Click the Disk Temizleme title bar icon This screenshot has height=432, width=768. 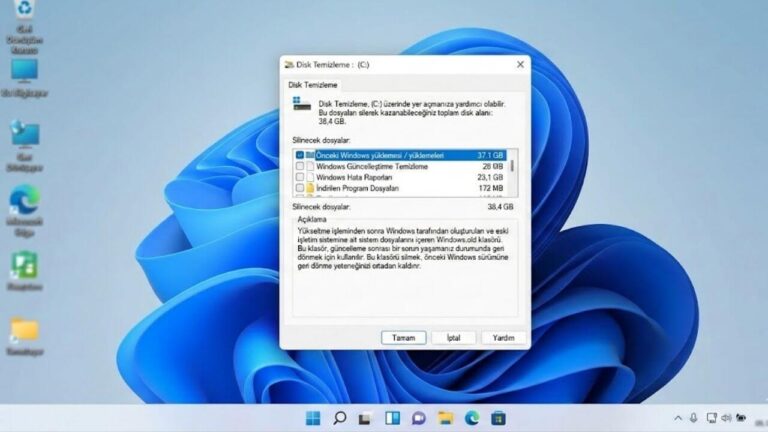point(289,65)
